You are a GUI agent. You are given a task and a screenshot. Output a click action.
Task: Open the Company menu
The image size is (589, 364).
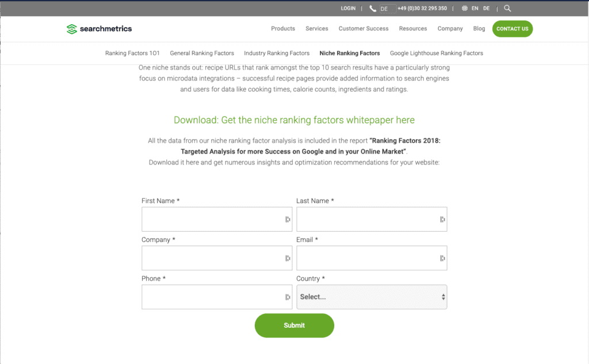tap(450, 29)
